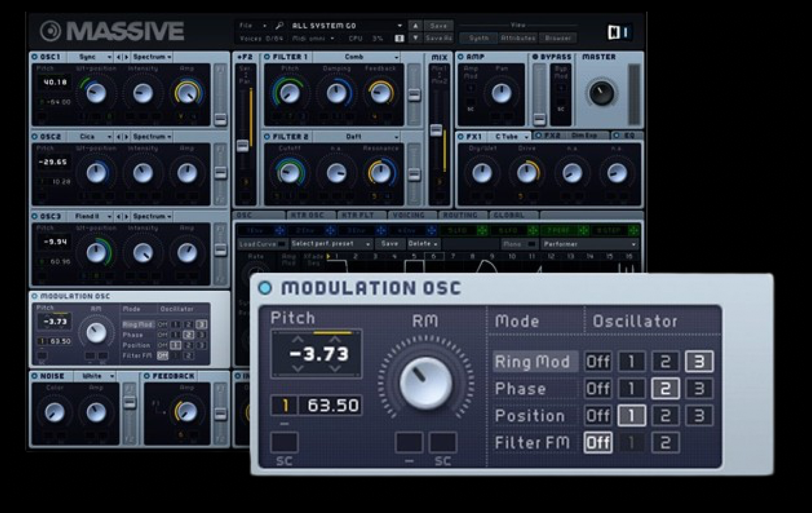Toggle the AMP section power

point(461,57)
